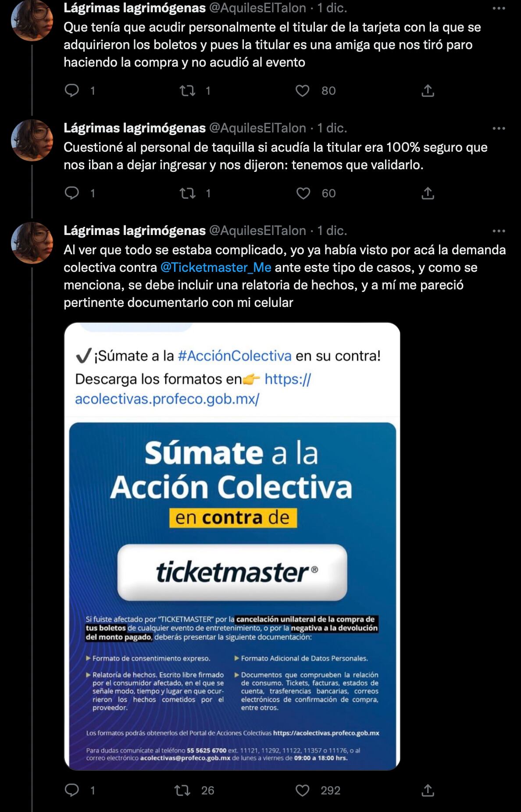This screenshot has width=521, height=812.
Task: Open more options on first tweet
Action: (499, 8)
